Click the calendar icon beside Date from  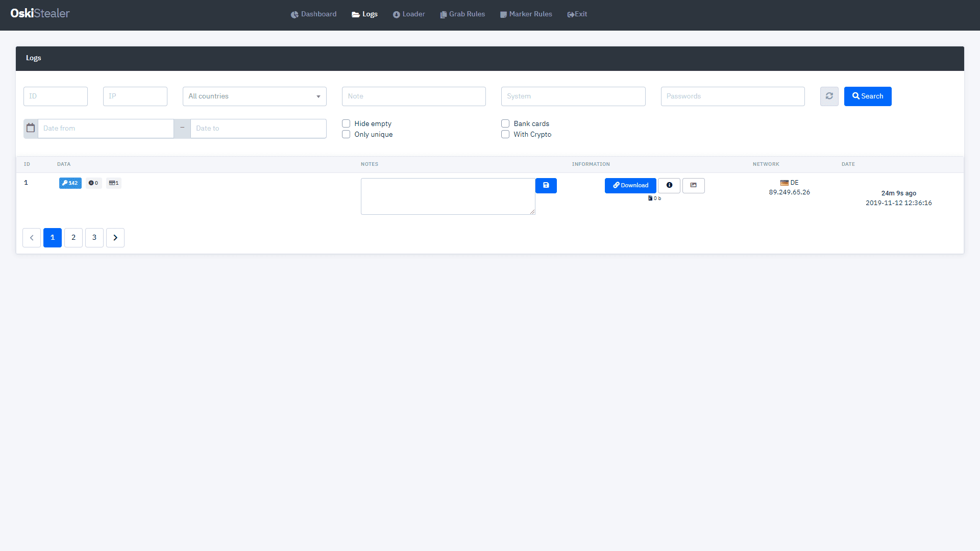(x=31, y=129)
